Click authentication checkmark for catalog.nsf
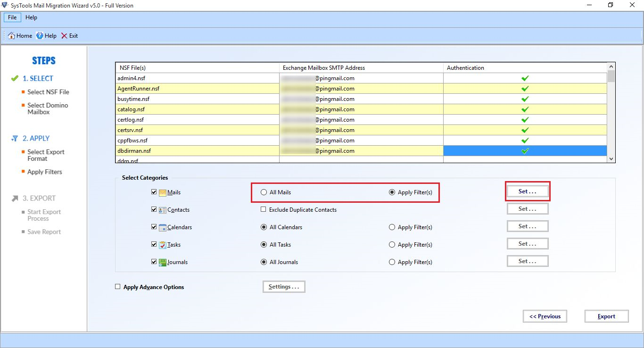The height and width of the screenshot is (348, 644). pos(525,109)
